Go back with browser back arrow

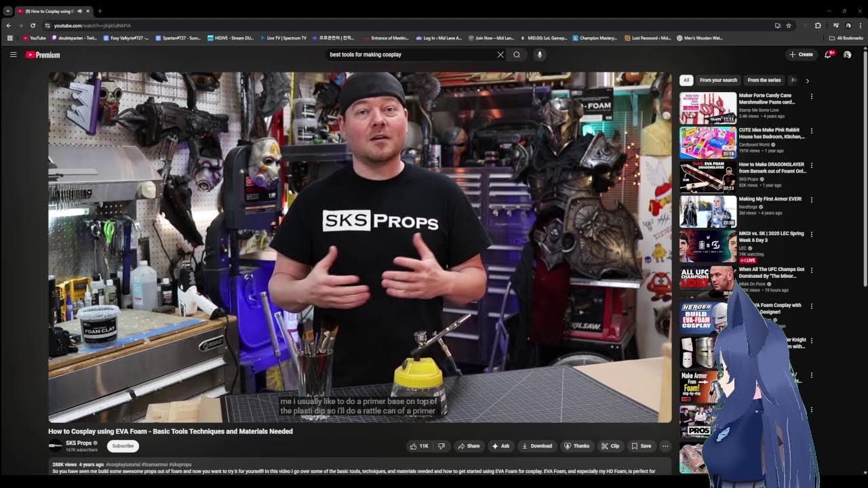click(9, 25)
